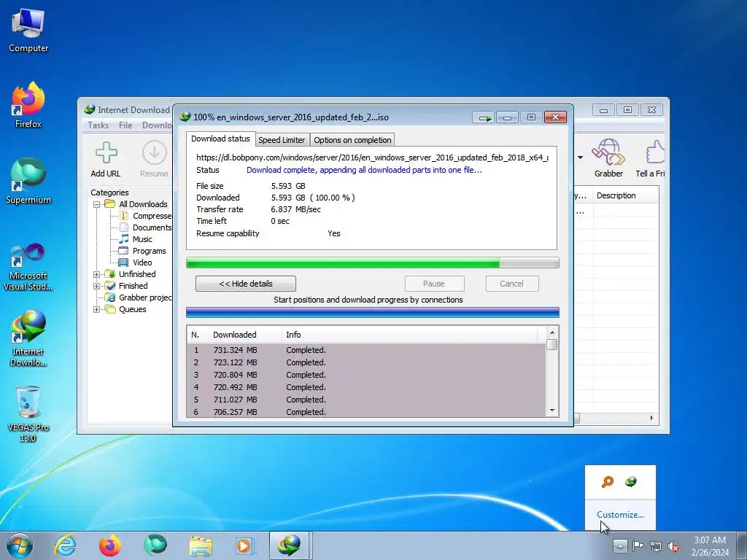This screenshot has height=560, width=747.
Task: Expand the Queues tree node
Action: pyautogui.click(x=97, y=309)
